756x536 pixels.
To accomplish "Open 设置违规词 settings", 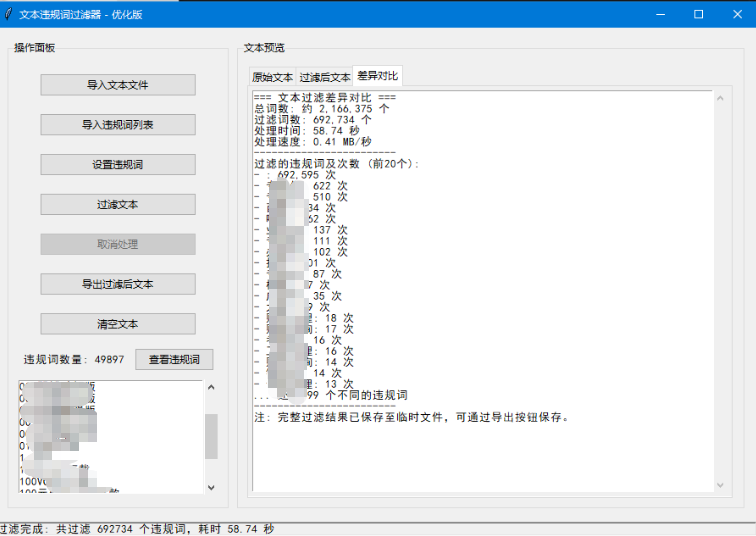I will tap(118, 165).
